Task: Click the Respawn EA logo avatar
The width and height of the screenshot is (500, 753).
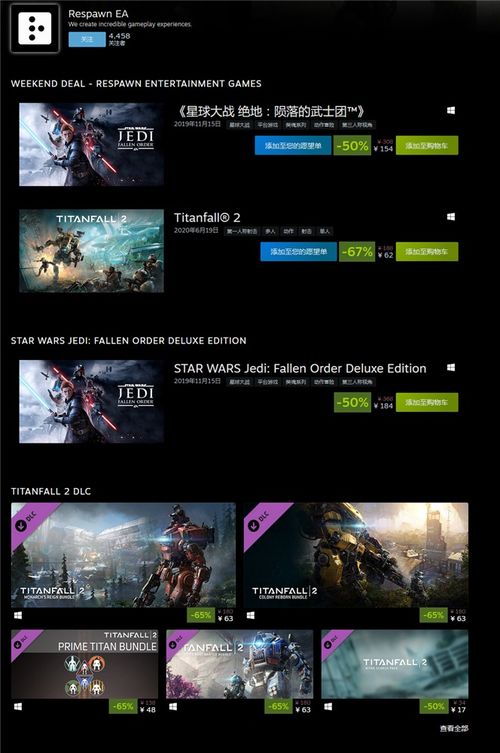Action: [x=35, y=28]
